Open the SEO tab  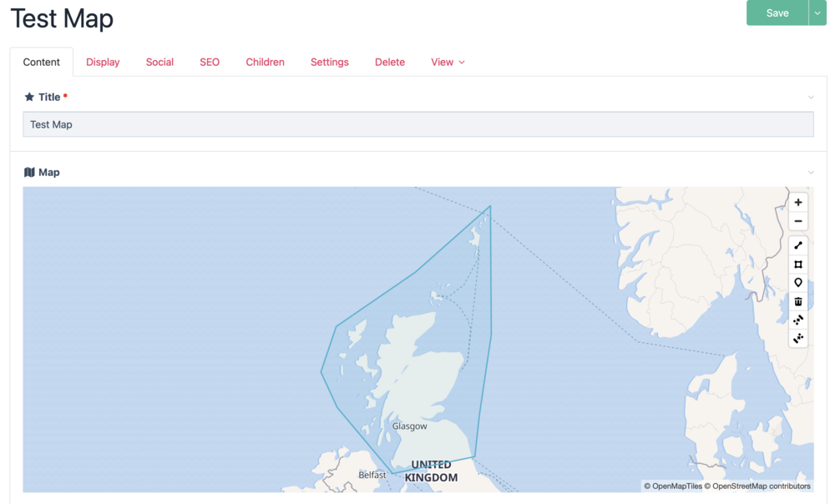(x=210, y=62)
